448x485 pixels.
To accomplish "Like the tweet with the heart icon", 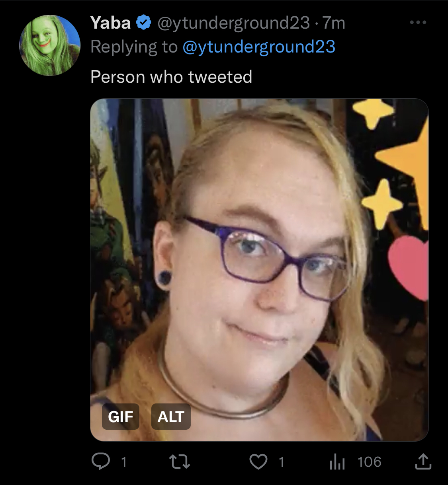I will [x=258, y=462].
